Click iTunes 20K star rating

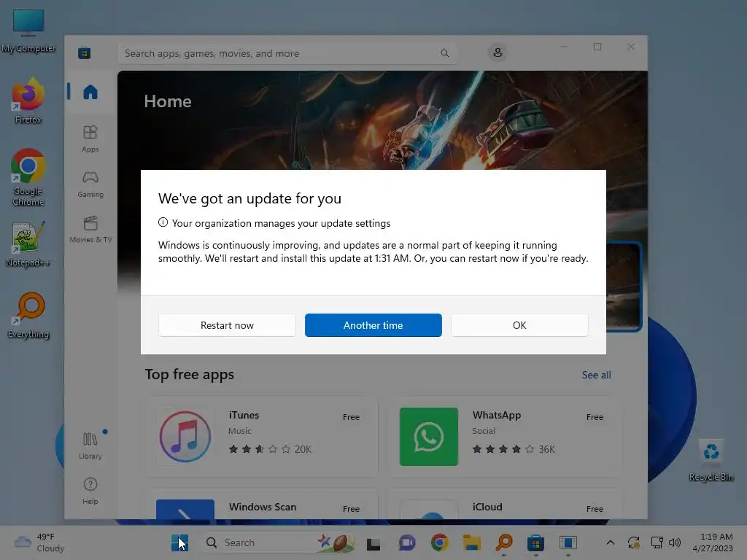point(270,449)
